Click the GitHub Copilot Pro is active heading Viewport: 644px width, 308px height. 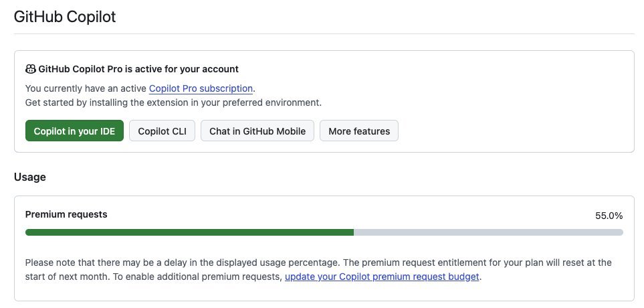click(x=138, y=69)
